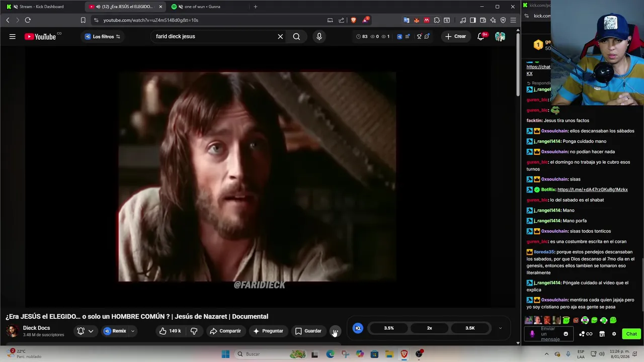Screen dimensions: 644x362
Task: Switch to Stream - Kick Dashboard tab
Action: pos(42,7)
